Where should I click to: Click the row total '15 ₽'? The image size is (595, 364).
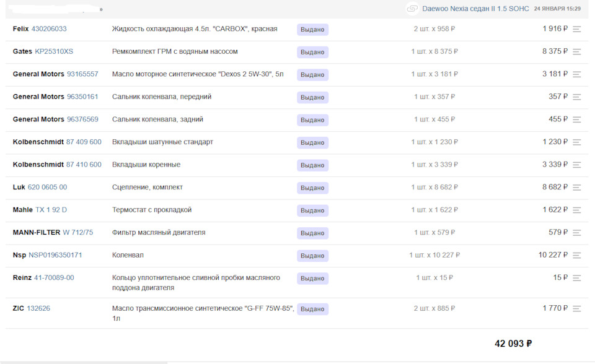tap(560, 277)
